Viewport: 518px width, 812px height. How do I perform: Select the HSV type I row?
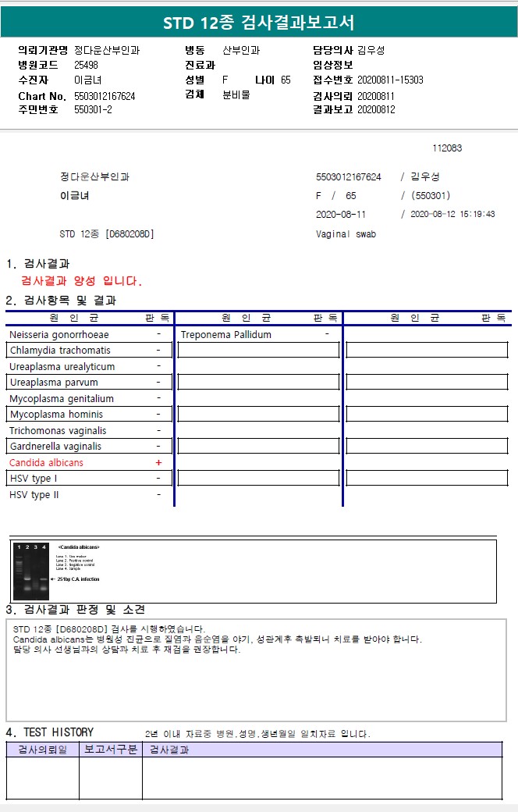[x=89, y=478]
